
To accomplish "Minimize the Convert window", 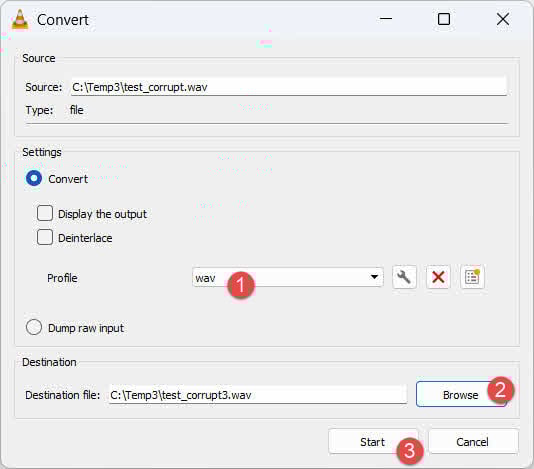I will pos(386,19).
